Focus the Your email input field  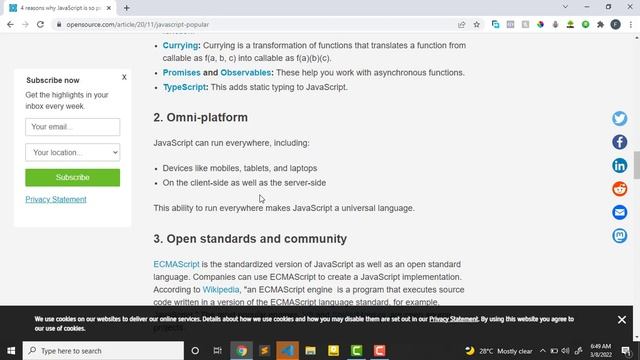(x=73, y=127)
